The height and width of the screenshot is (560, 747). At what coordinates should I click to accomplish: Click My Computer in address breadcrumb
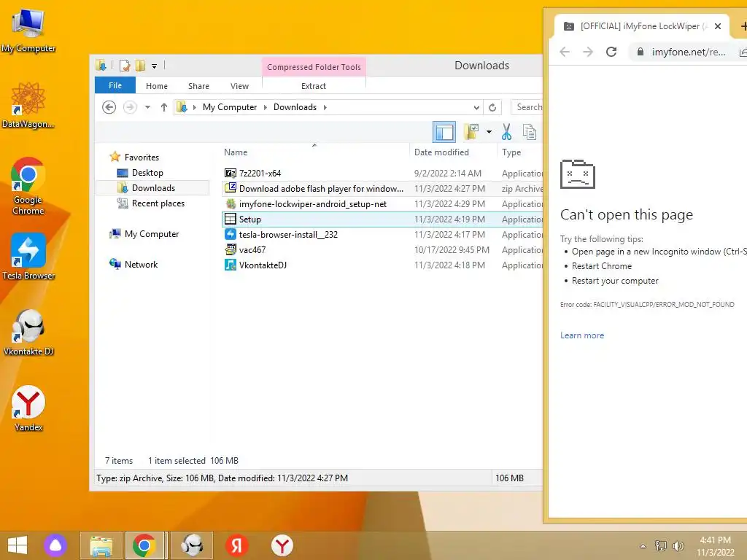(230, 107)
